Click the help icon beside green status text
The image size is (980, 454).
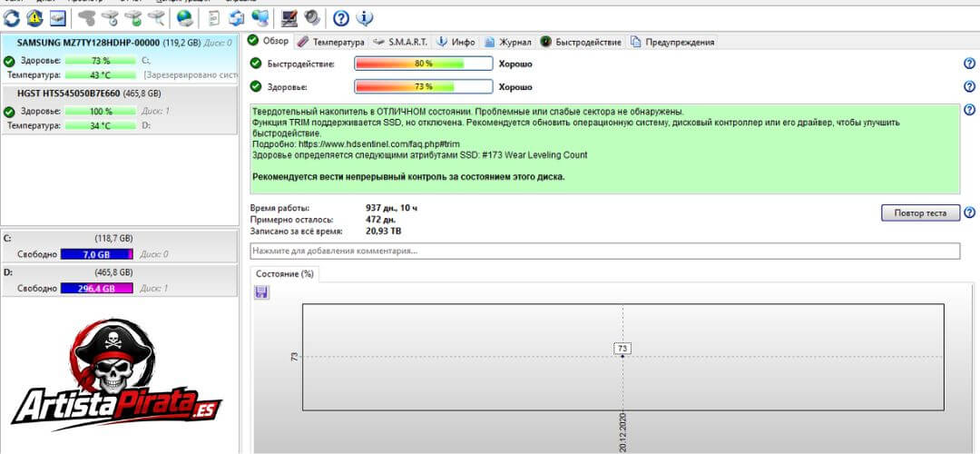pos(969,110)
